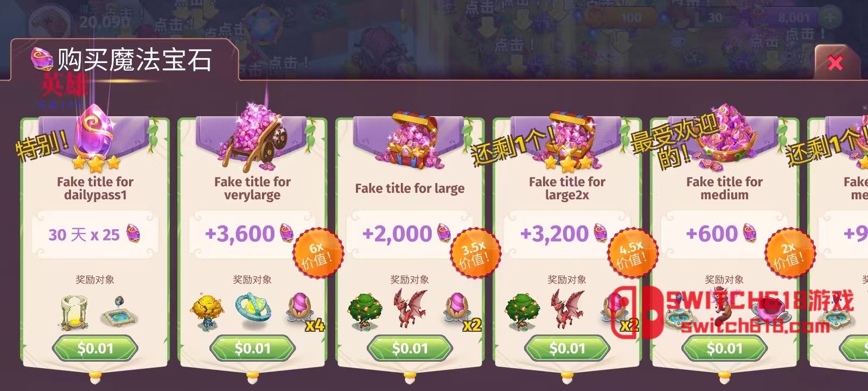Screen dimensions: 868x391
Task: Select the fruit tree reward in large2x
Action: (x=522, y=312)
